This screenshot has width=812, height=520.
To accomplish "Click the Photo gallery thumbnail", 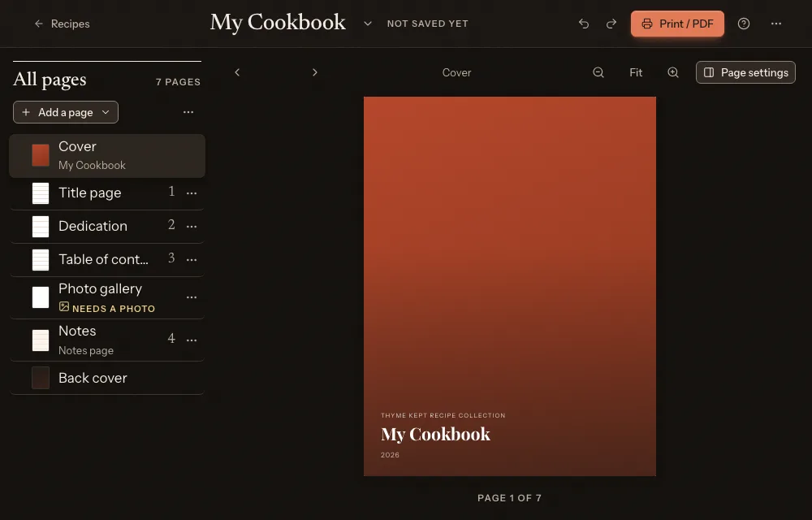I will pos(41,297).
